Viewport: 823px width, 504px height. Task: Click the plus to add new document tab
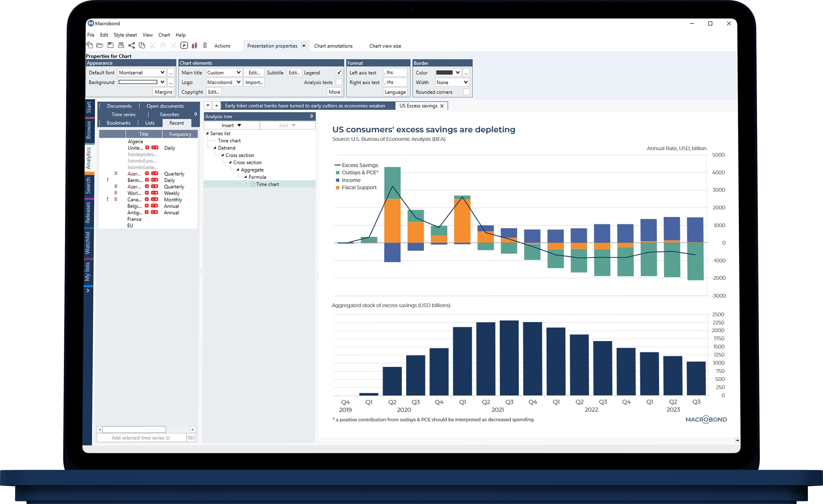216,105
